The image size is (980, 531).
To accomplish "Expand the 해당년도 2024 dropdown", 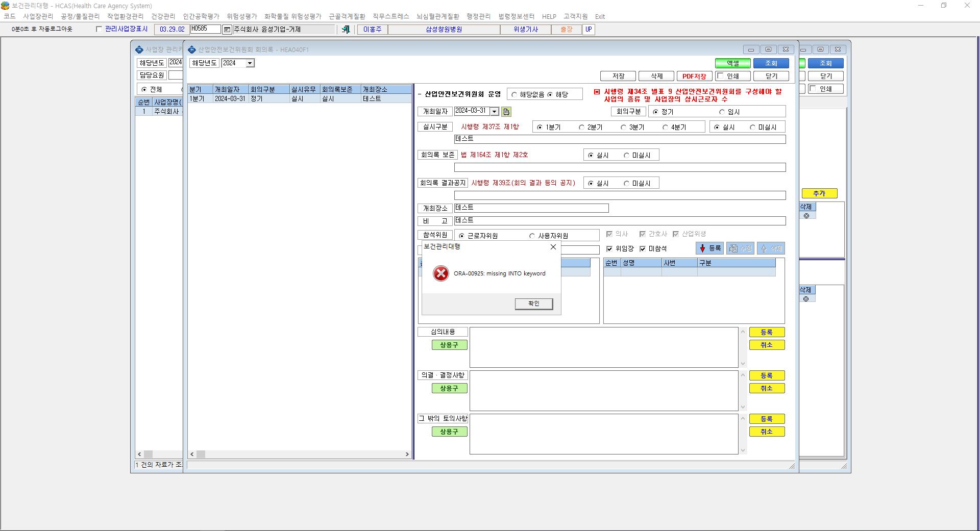I will tap(250, 63).
